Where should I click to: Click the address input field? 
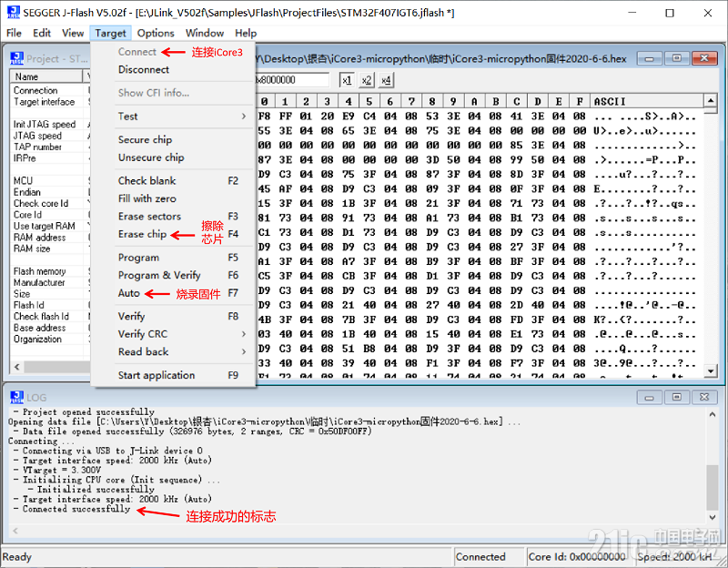click(x=292, y=80)
